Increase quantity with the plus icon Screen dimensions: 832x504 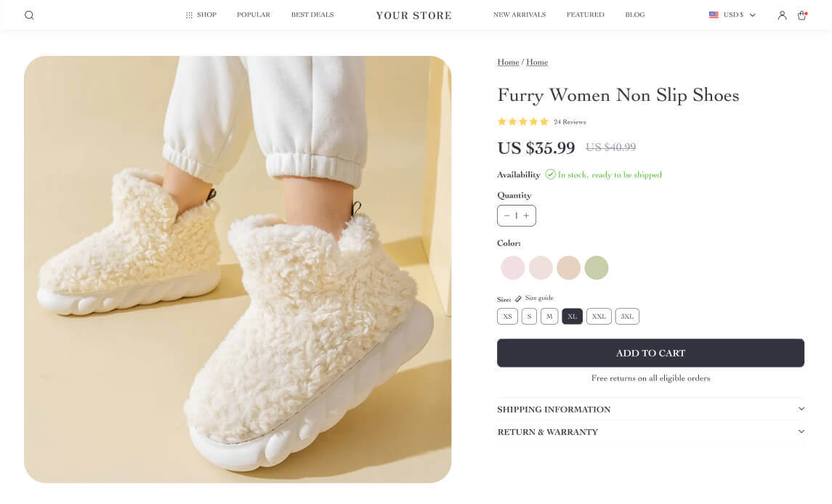coord(527,216)
